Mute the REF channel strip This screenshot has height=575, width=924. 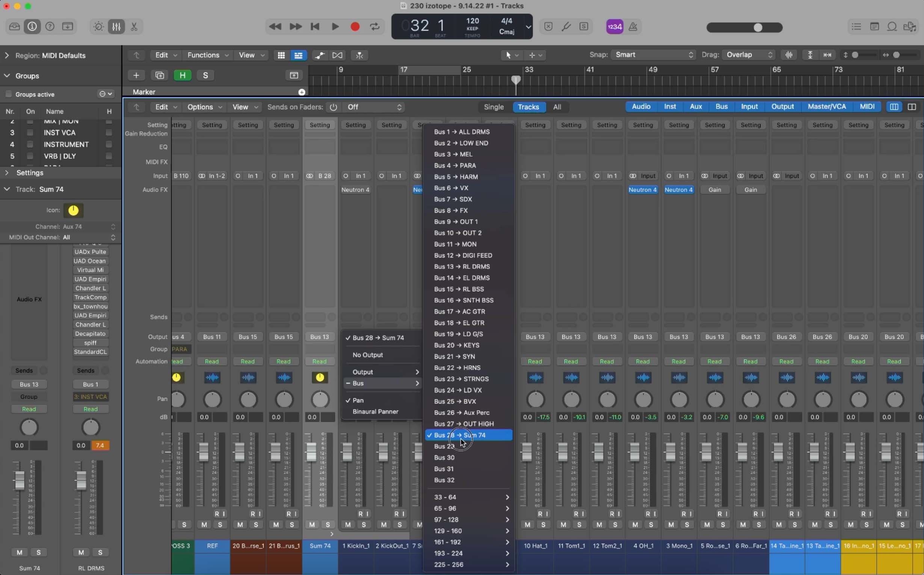[204, 525]
